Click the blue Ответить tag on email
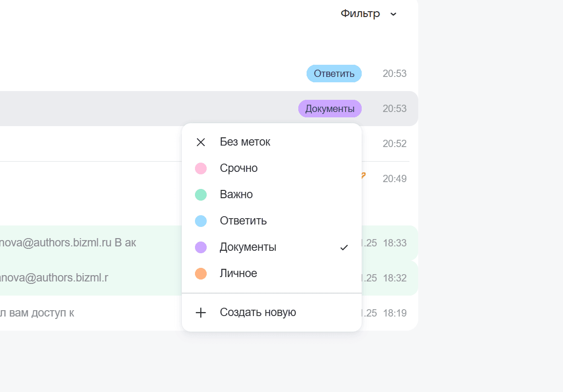The height and width of the screenshot is (392, 563). 334,74
